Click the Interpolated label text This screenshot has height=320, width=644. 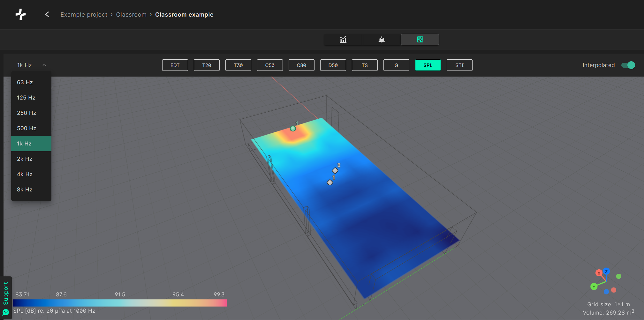[x=599, y=65]
